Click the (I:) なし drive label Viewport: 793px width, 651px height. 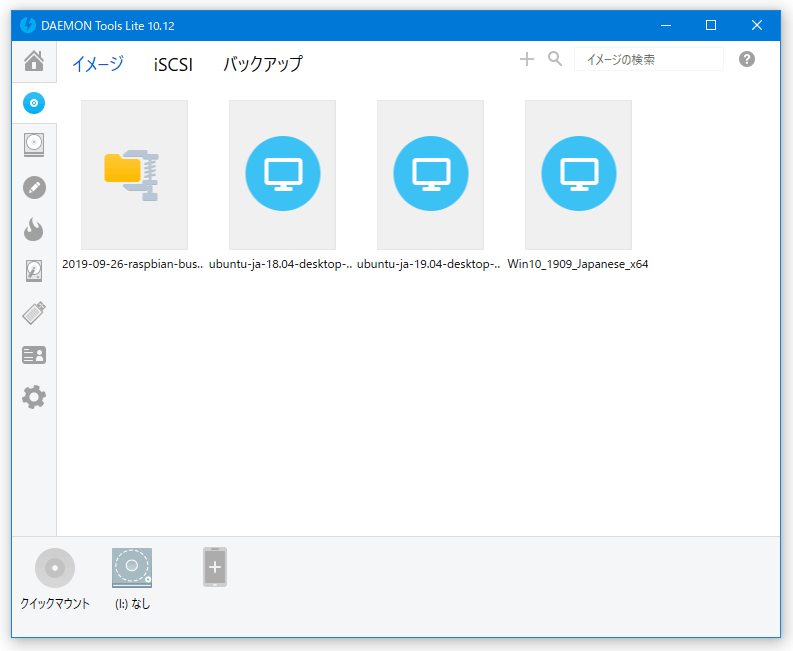coord(133,603)
